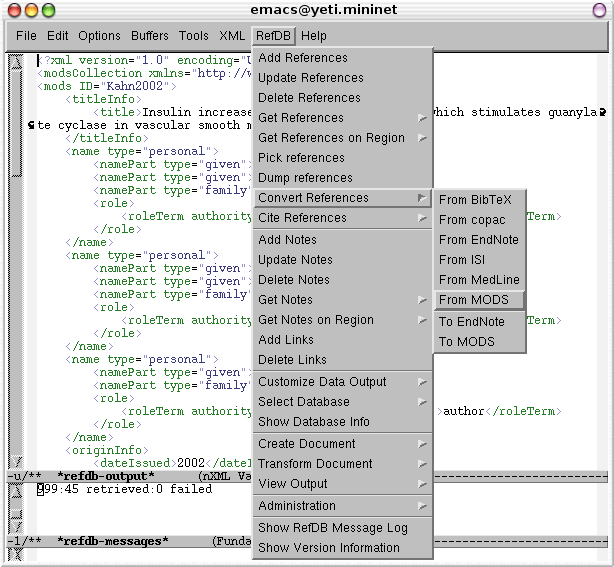Close the open RefDB menu
The width and height of the screenshot is (614, 567).
pos(273,36)
